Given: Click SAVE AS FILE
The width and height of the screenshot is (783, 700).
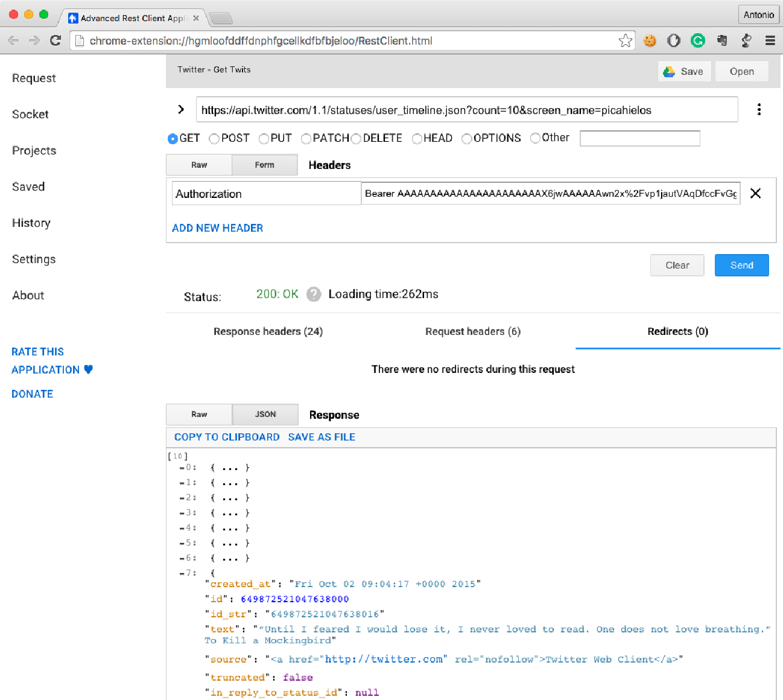Looking at the screenshot, I should pyautogui.click(x=322, y=437).
